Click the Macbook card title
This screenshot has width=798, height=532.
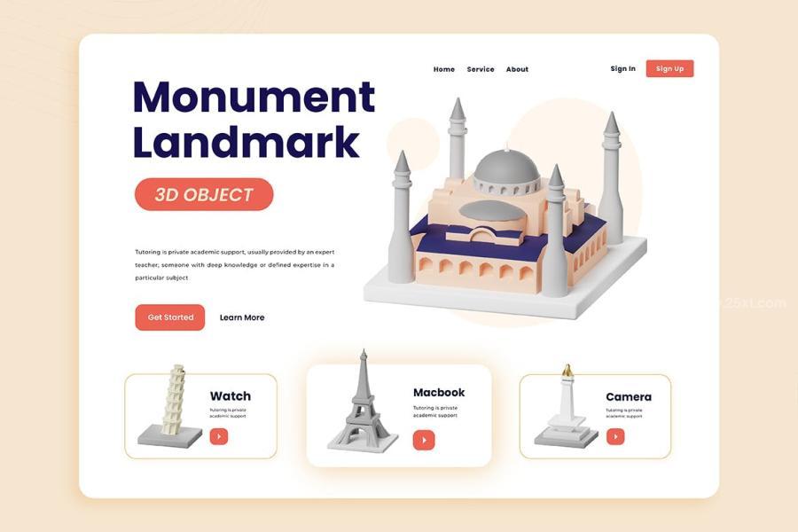click(439, 393)
